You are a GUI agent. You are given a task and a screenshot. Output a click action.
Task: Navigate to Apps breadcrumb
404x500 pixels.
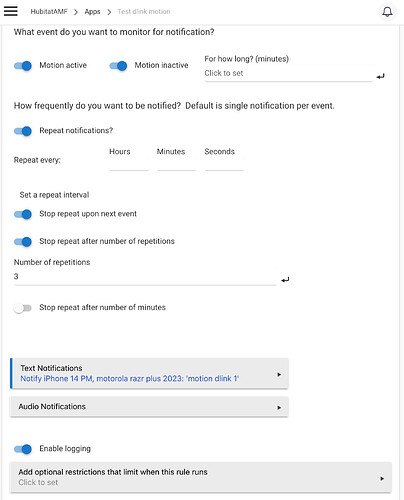[92, 12]
